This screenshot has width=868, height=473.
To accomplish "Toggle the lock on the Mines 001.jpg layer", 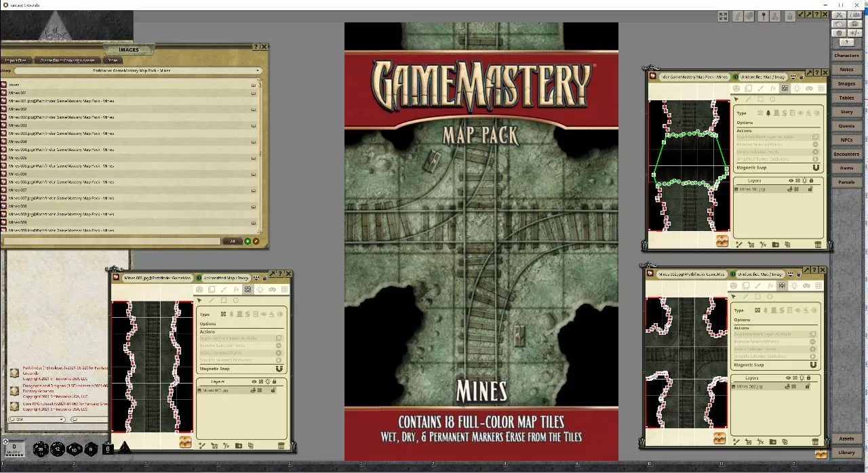I will [810, 189].
